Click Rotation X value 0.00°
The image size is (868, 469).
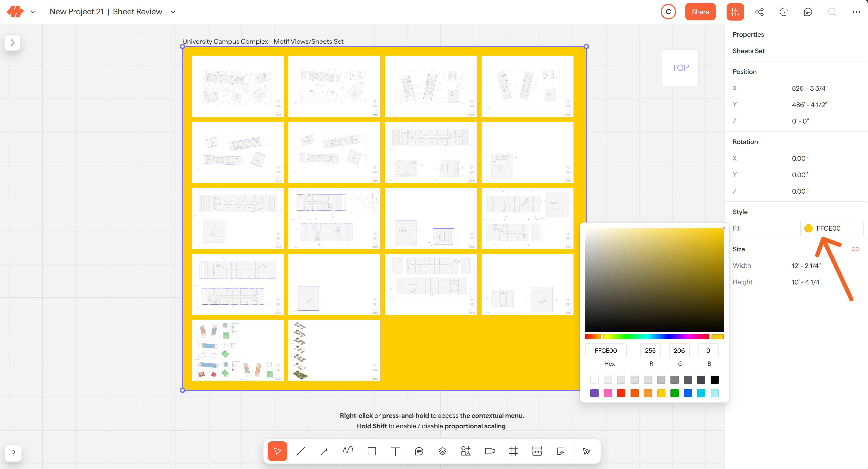[800, 158]
